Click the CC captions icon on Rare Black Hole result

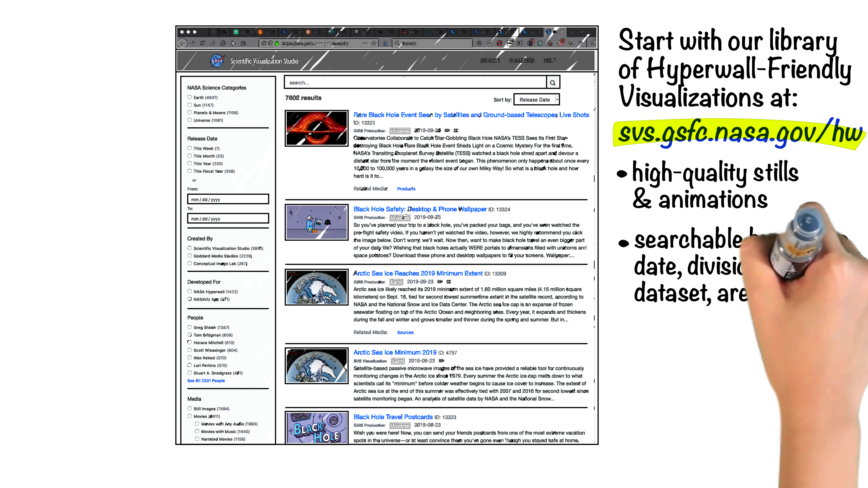click(456, 130)
